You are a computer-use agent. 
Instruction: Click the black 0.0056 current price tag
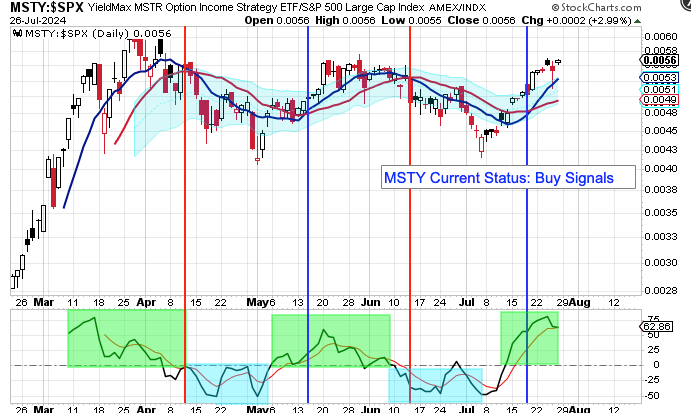click(657, 59)
